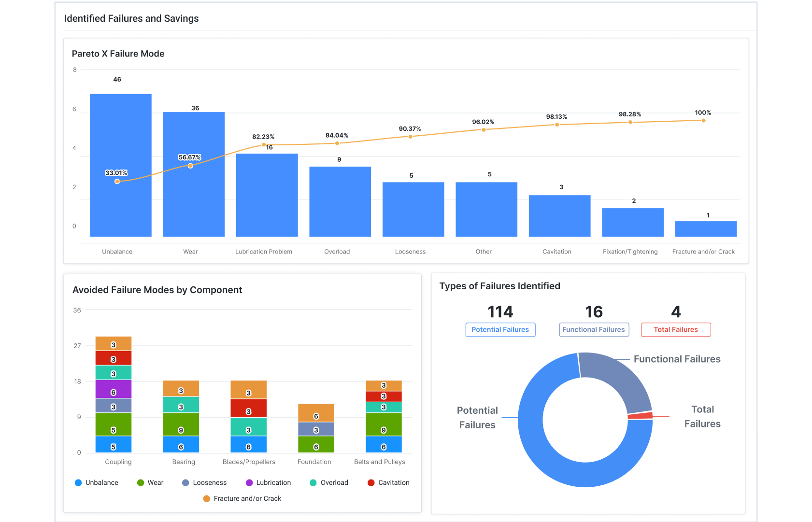Click the Overload legend teal dot
The height and width of the screenshot is (522, 812).
(313, 483)
